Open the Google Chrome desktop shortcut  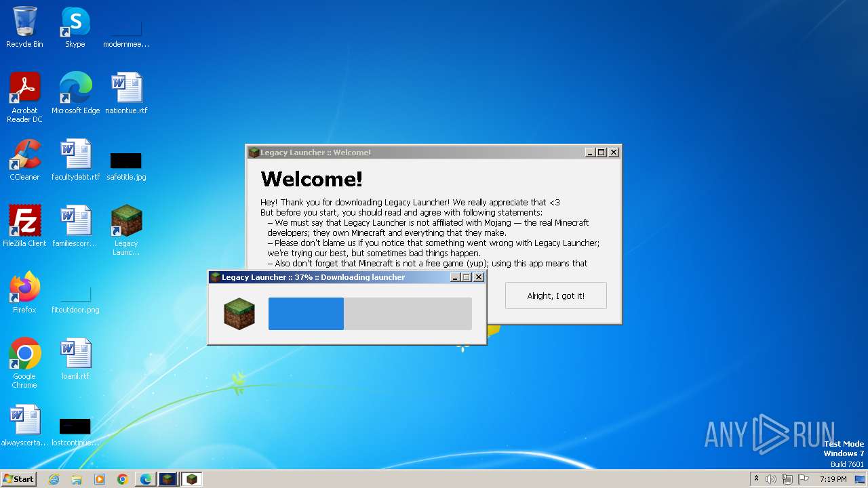(24, 363)
